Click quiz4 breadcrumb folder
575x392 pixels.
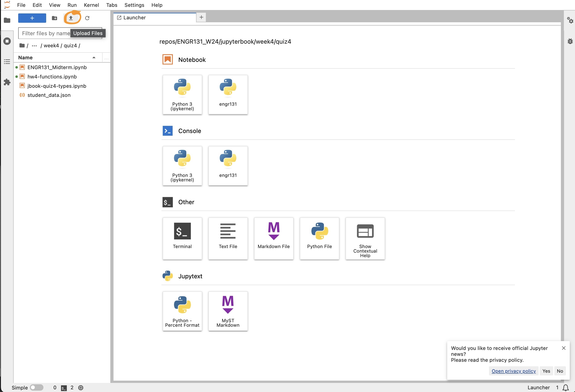[x=70, y=46]
